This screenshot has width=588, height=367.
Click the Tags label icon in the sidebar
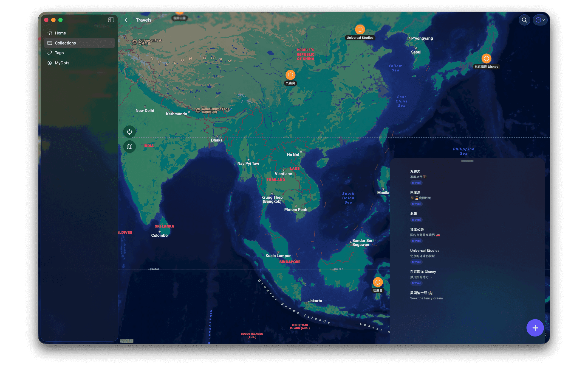[50, 53]
